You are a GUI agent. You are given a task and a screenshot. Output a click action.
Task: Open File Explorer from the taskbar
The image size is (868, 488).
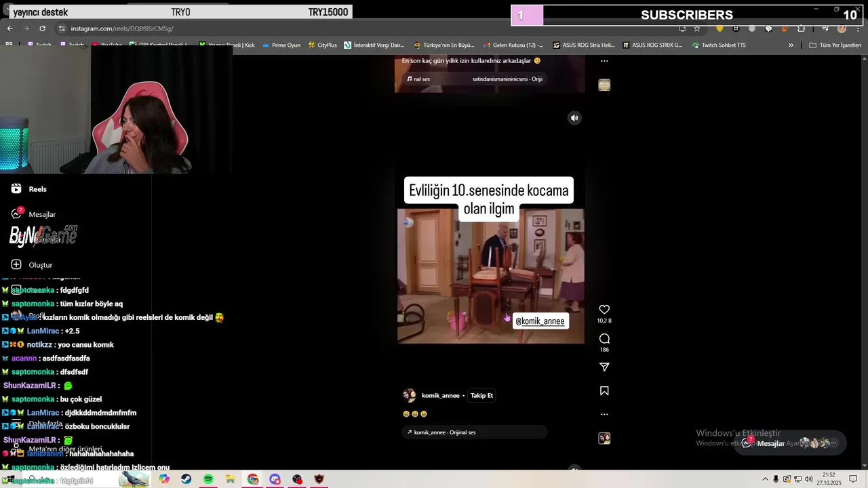(x=231, y=479)
